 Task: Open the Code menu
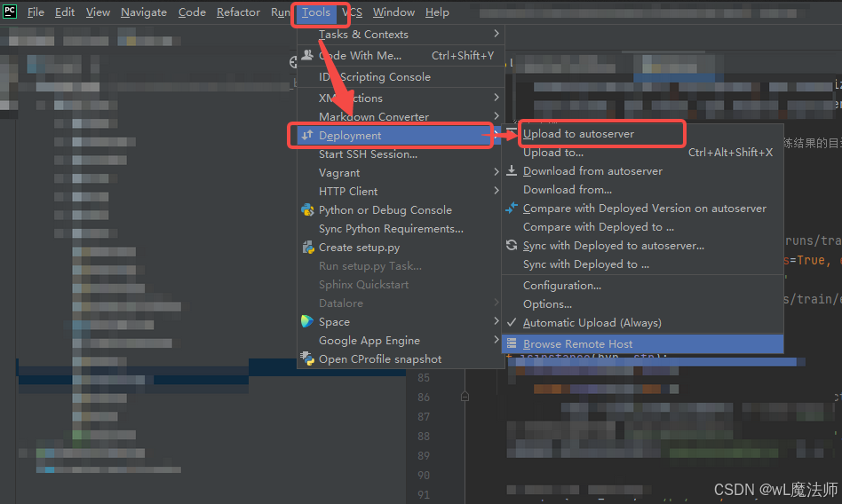pyautogui.click(x=192, y=12)
